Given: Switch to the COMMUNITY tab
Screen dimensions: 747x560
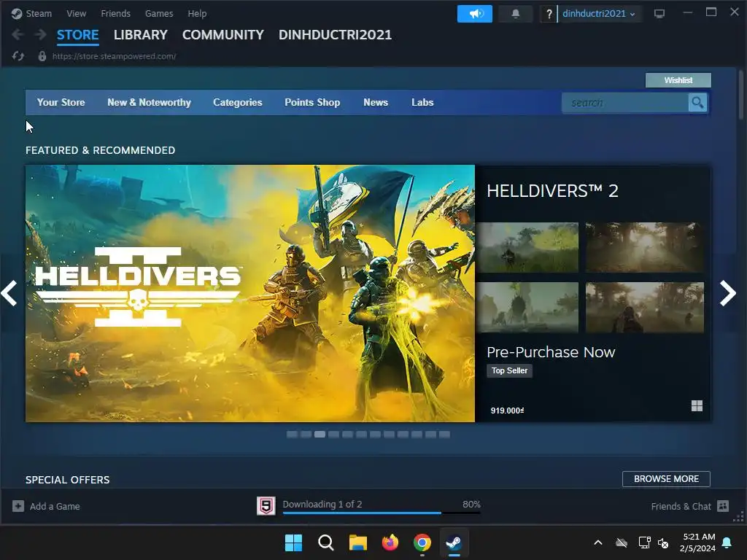Looking at the screenshot, I should click(223, 35).
